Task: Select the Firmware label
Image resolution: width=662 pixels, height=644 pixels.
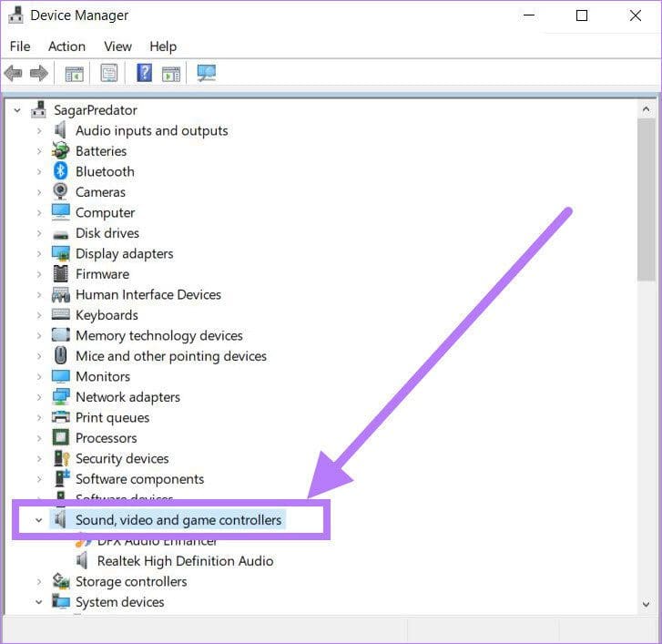Action: pyautogui.click(x=103, y=274)
